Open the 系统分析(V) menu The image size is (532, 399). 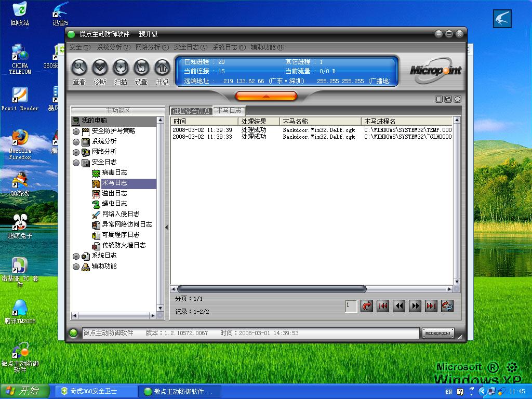(114, 47)
